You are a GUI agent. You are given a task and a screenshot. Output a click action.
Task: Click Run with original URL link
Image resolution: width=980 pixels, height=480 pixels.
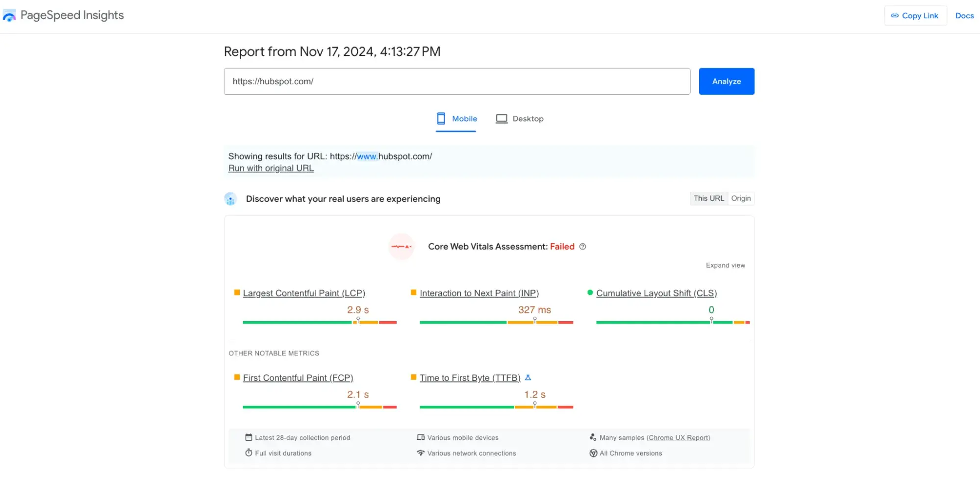point(271,168)
